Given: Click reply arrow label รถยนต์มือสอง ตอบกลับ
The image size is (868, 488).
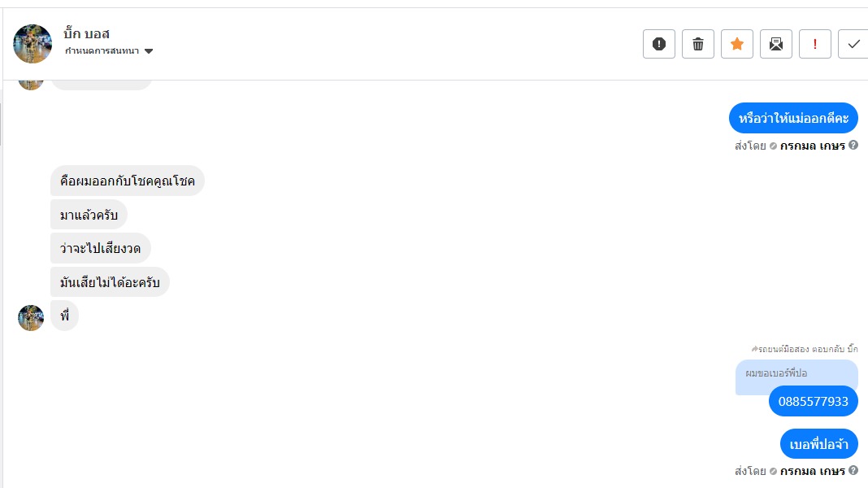Looking at the screenshot, I should tap(805, 349).
